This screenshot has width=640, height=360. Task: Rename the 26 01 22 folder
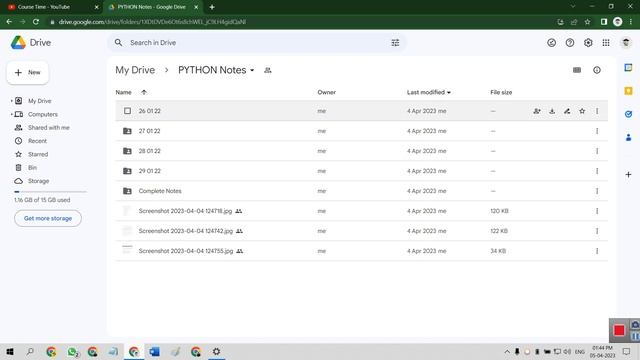567,111
